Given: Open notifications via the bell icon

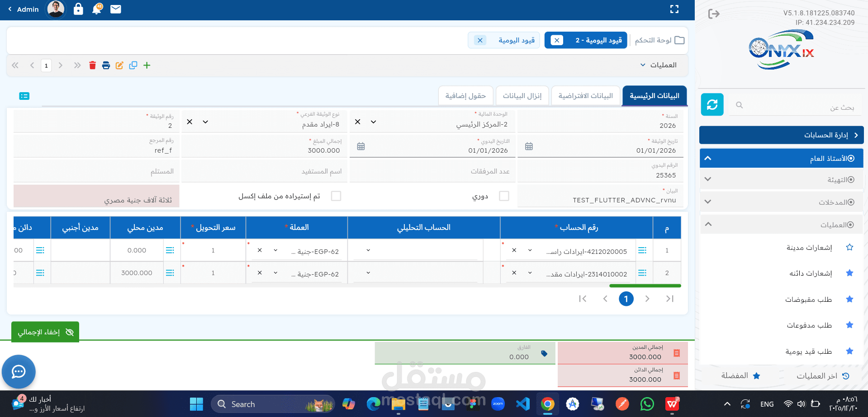Looking at the screenshot, I should pos(97,9).
